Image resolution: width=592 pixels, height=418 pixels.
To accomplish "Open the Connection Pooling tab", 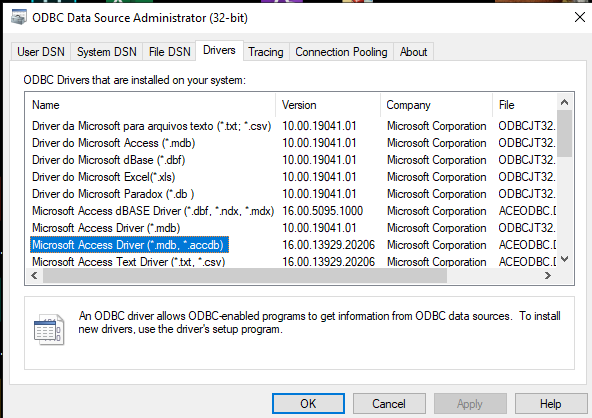I will tap(341, 52).
